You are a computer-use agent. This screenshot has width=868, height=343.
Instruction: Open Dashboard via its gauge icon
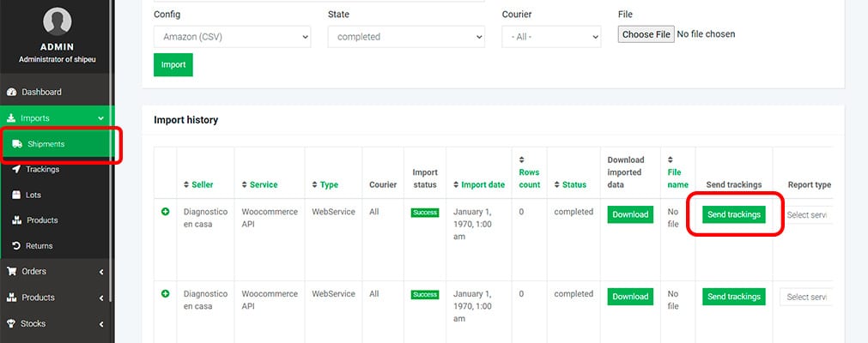tap(12, 92)
